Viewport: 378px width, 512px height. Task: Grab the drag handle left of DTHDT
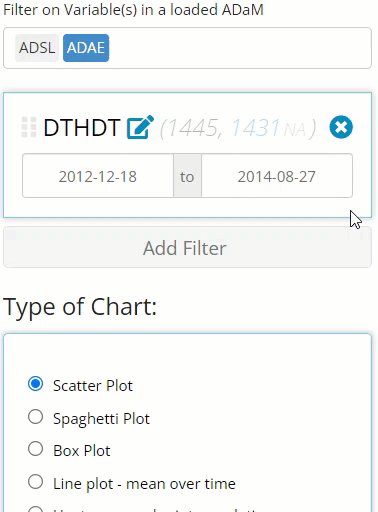tap(29, 127)
